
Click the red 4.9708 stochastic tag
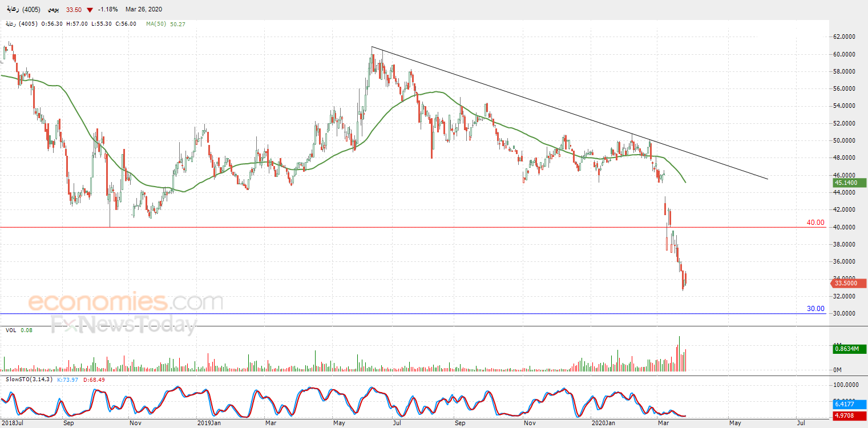(x=849, y=415)
